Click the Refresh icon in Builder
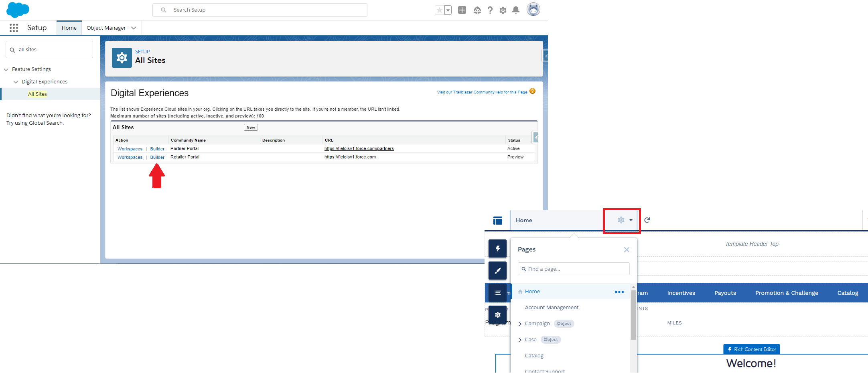This screenshot has height=373, width=868. (647, 220)
